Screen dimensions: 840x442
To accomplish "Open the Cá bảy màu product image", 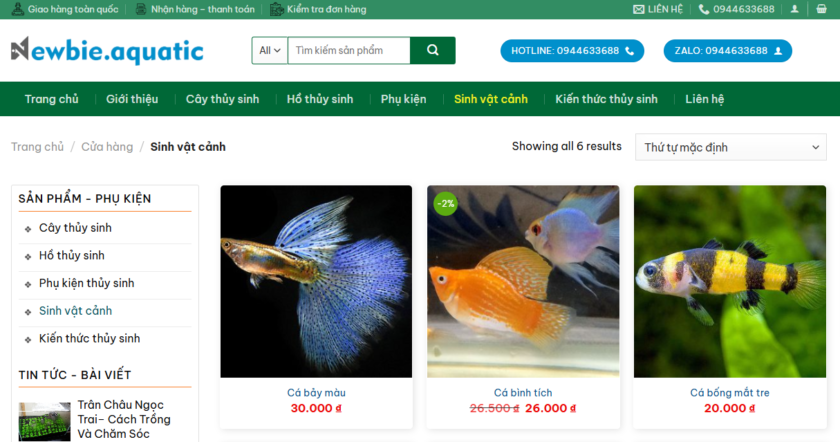I will click(316, 281).
